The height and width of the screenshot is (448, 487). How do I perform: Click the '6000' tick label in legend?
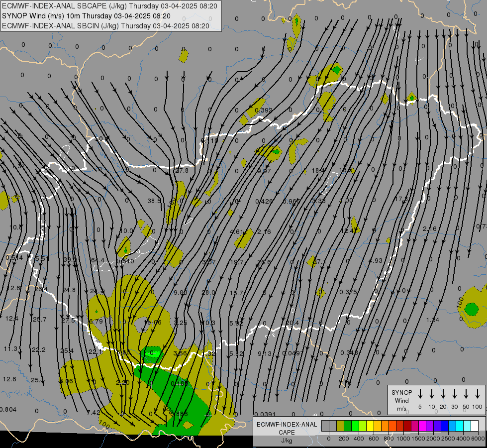479,439
